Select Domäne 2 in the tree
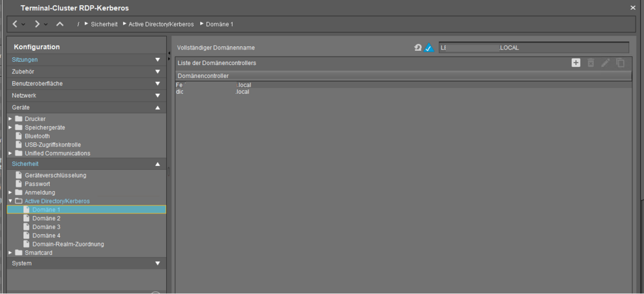 pos(46,219)
